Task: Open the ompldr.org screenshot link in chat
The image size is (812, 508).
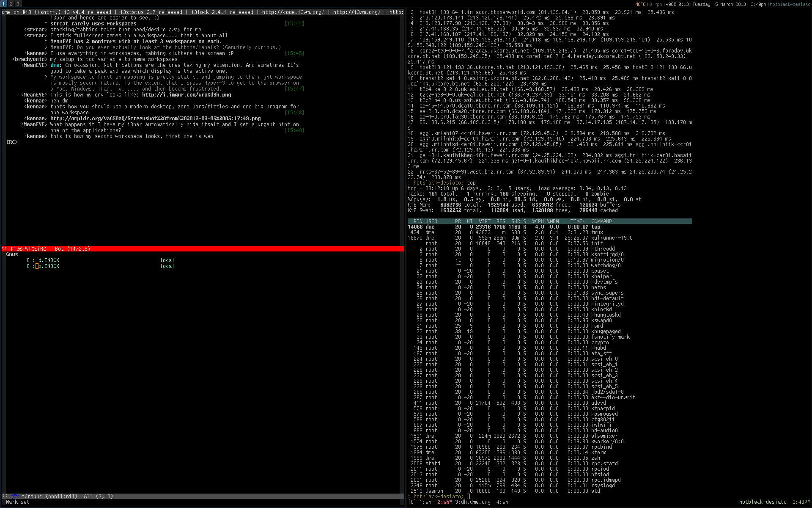Action: [x=155, y=119]
